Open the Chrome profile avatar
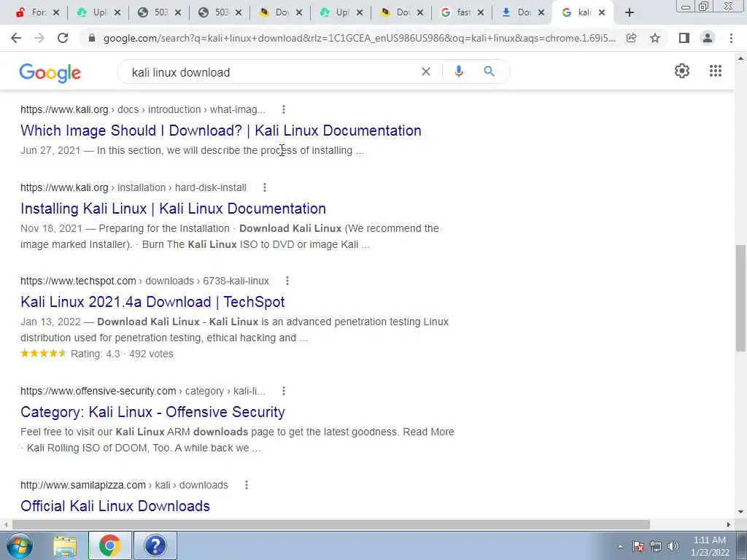Image resolution: width=747 pixels, height=560 pixels. pos(708,38)
